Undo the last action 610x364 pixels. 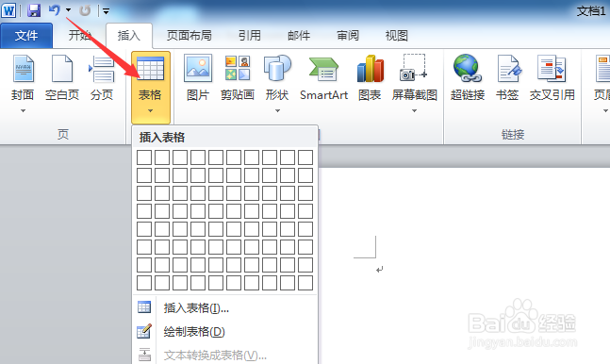pyautogui.click(x=55, y=10)
